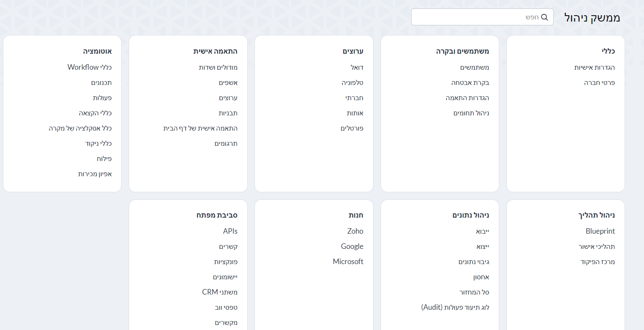Open לוג תיעוד פעולות (Audit)
Image resolution: width=644 pixels, height=330 pixels.
(455, 308)
